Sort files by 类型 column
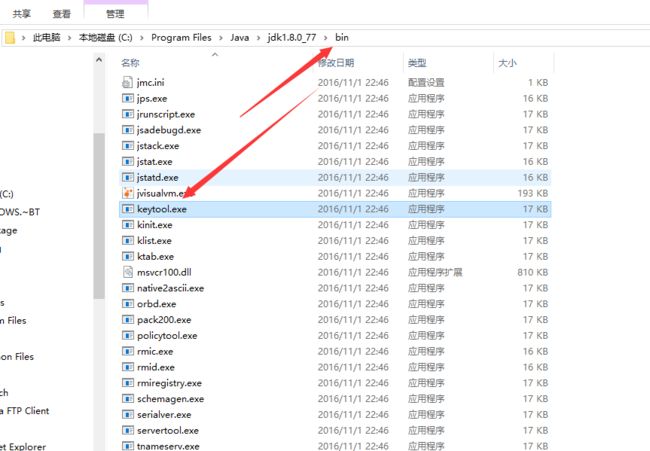The width and height of the screenshot is (650, 451). (417, 63)
